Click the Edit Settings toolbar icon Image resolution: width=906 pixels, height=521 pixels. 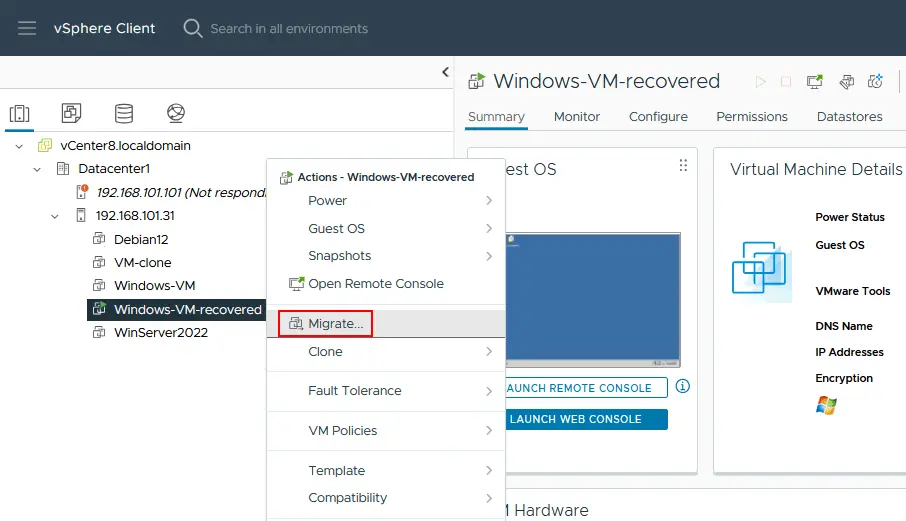pos(846,82)
